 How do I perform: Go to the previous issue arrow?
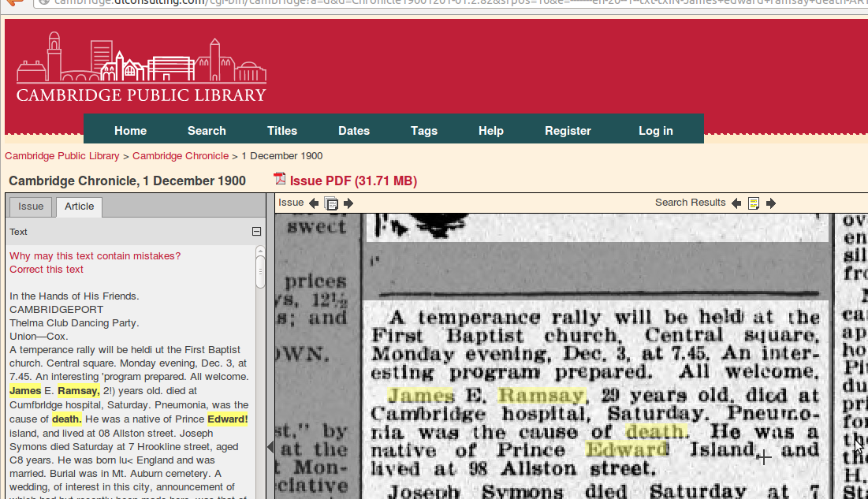pyautogui.click(x=314, y=203)
